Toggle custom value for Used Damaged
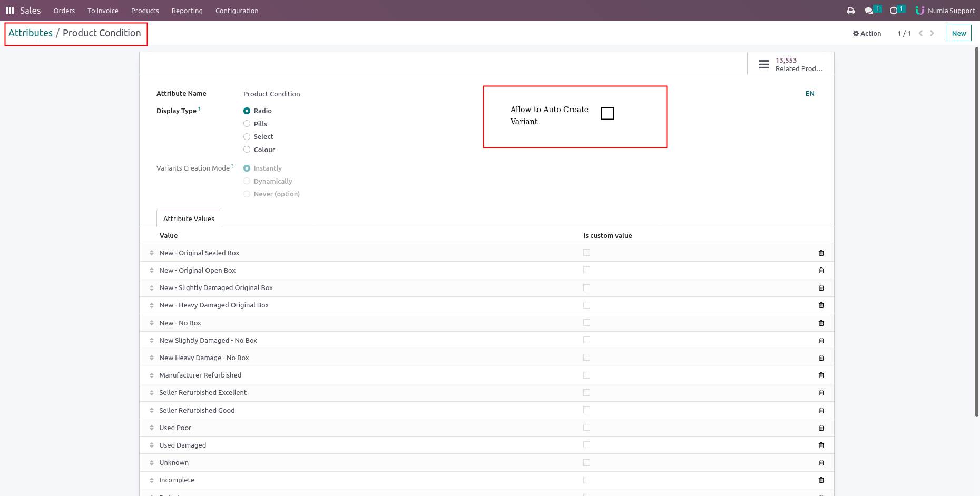Image resolution: width=980 pixels, height=496 pixels. (x=586, y=445)
